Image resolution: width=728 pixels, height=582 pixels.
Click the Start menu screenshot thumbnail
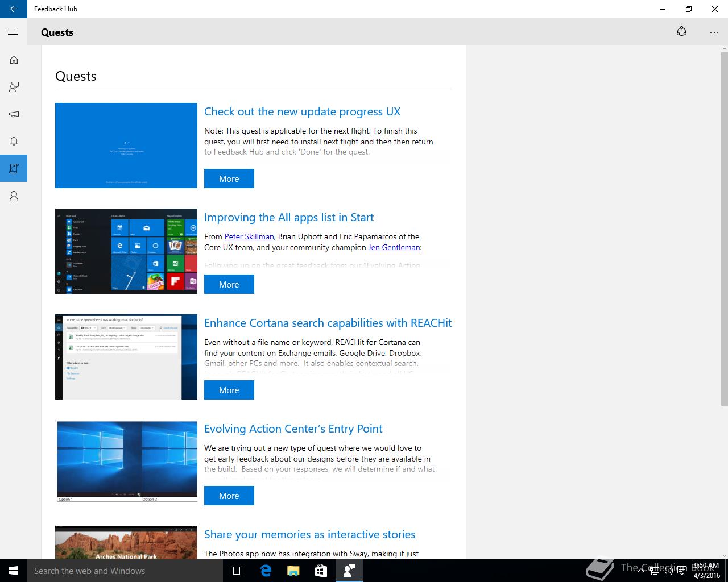point(126,251)
